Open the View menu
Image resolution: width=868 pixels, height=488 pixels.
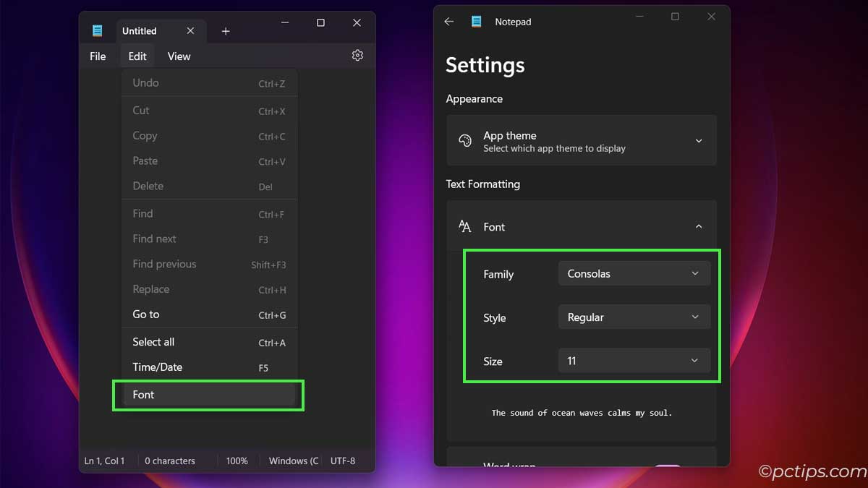[x=179, y=56]
